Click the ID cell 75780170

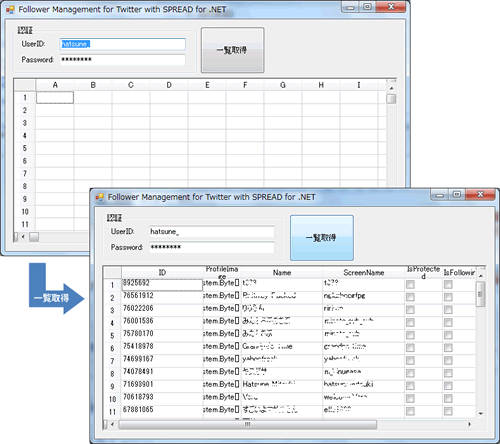(162, 335)
